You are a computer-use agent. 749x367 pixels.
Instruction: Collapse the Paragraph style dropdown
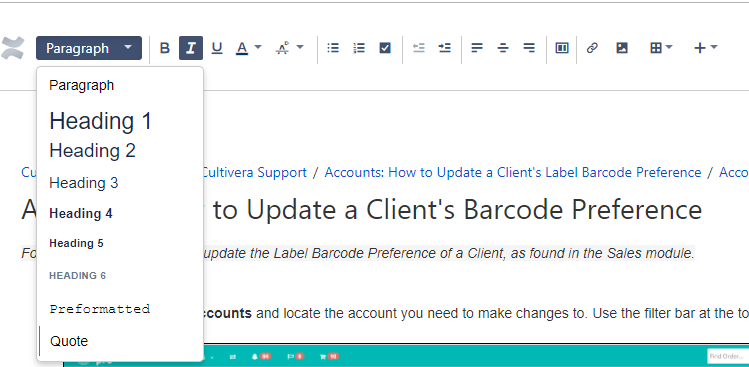tap(89, 48)
